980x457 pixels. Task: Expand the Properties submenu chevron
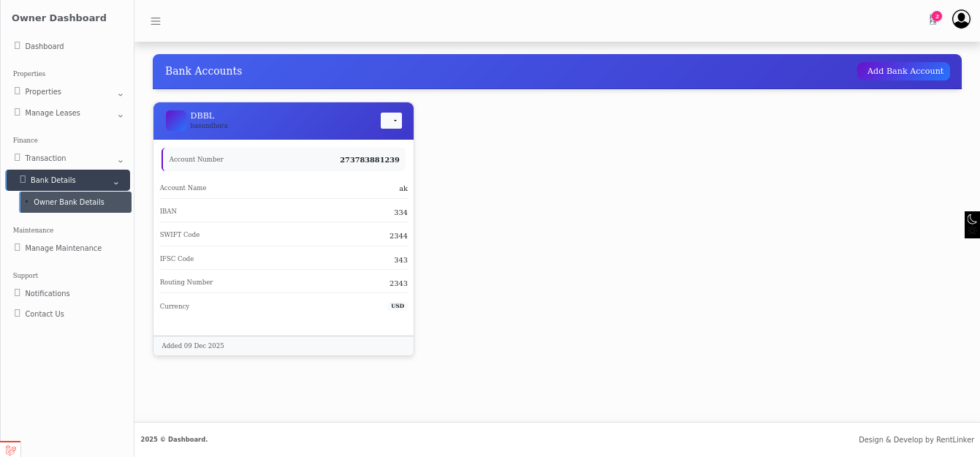click(x=121, y=94)
